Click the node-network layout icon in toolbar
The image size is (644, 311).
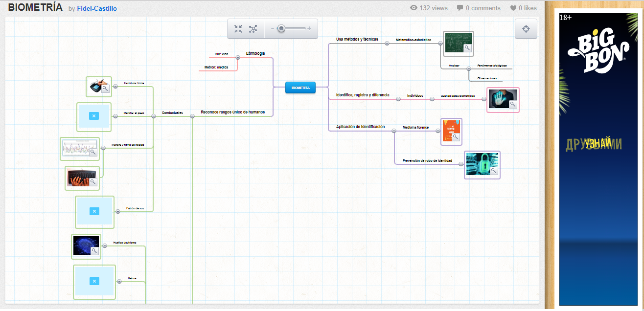click(253, 29)
